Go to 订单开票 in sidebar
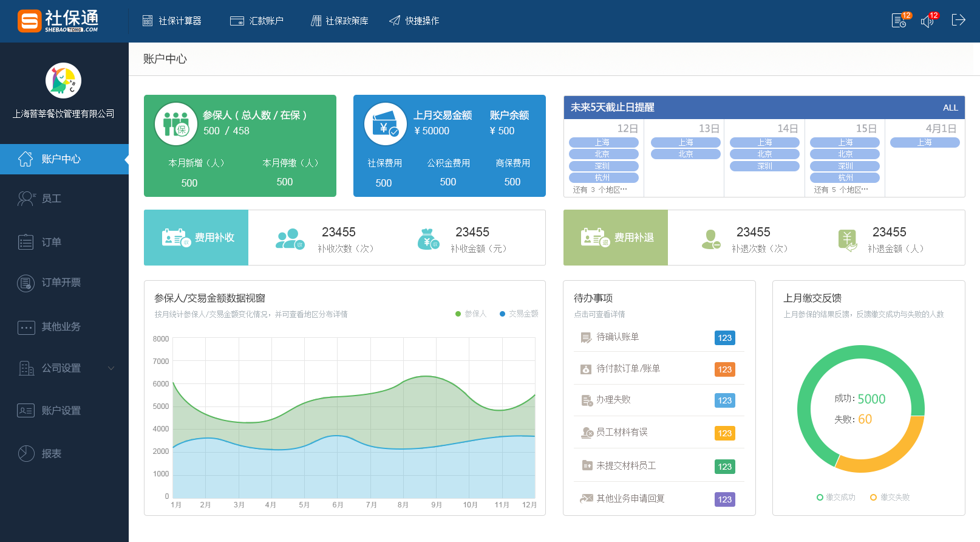980x542 pixels. click(61, 283)
